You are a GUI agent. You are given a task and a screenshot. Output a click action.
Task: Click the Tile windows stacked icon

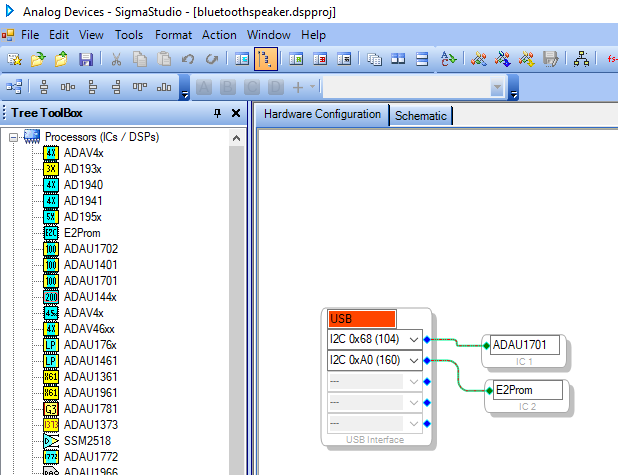pos(422,59)
